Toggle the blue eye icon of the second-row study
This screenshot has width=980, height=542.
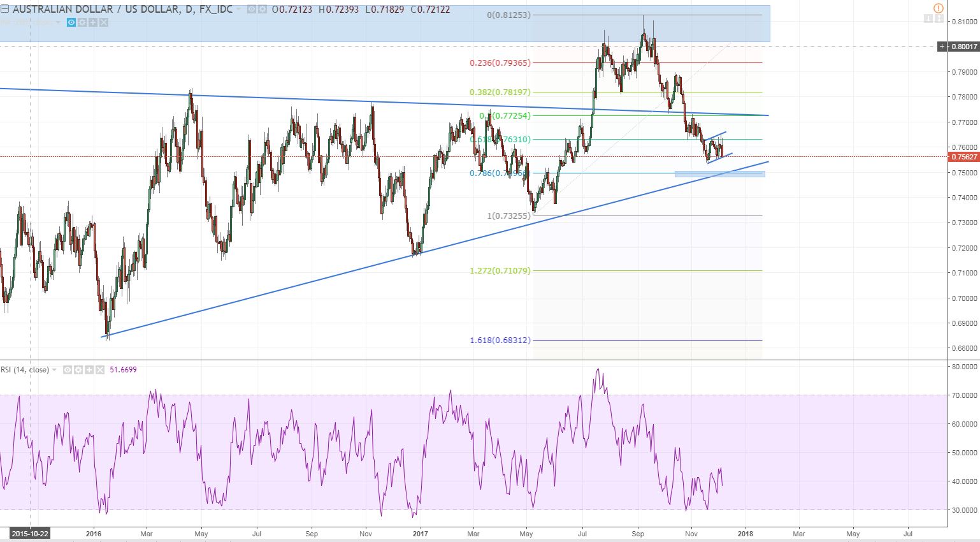point(71,22)
